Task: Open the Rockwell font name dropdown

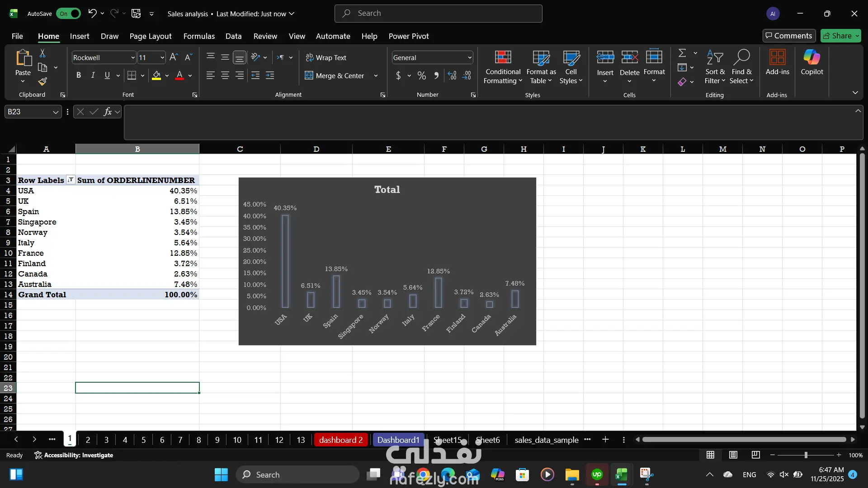Action: click(133, 58)
